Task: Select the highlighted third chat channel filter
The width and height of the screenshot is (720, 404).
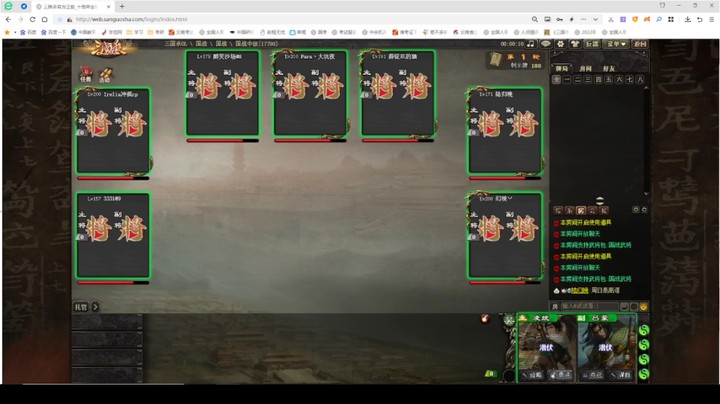Action: (x=581, y=210)
